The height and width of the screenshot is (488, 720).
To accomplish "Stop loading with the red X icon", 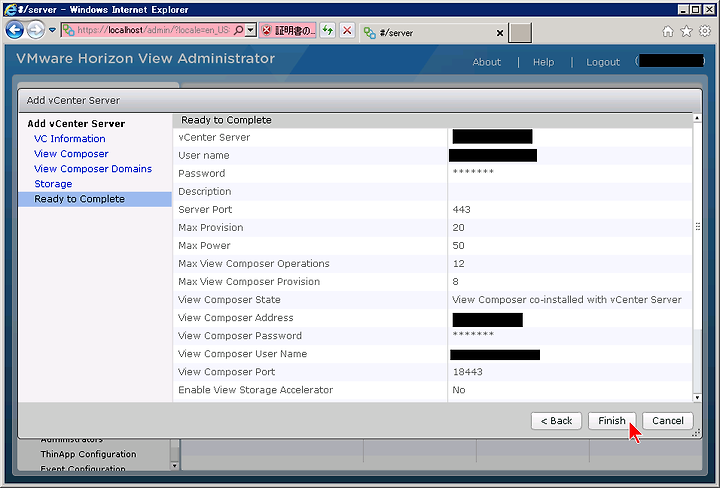I will pos(347,31).
